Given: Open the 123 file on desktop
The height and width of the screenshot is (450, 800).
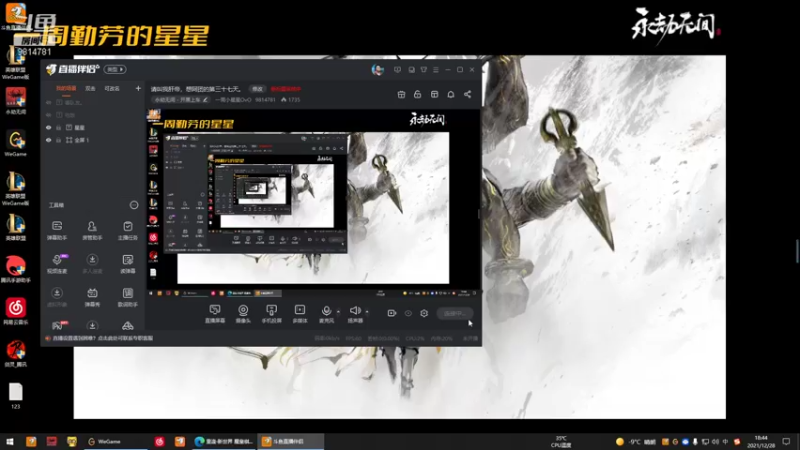Looking at the screenshot, I should 16,396.
